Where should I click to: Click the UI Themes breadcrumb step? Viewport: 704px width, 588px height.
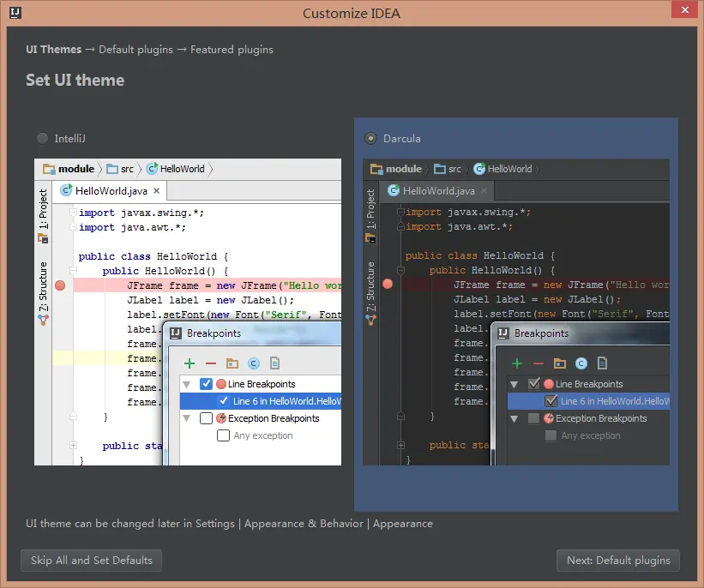pyautogui.click(x=53, y=50)
